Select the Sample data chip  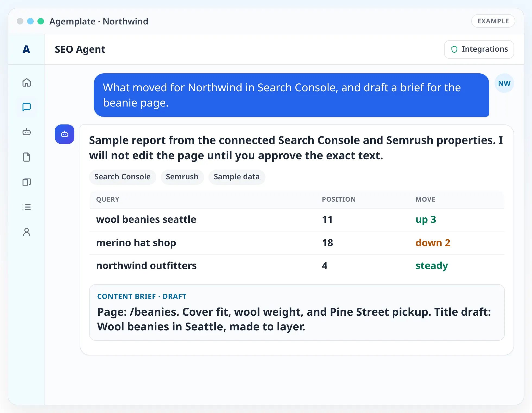click(237, 177)
